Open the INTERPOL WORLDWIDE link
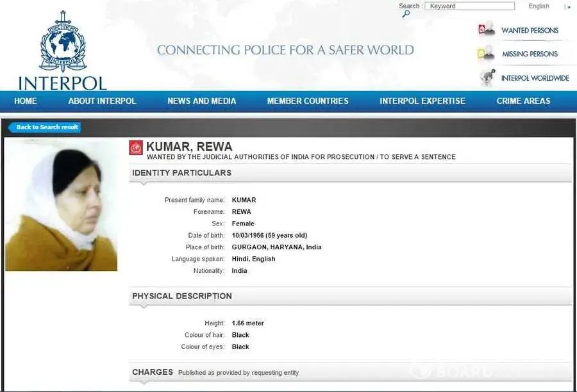The width and height of the screenshot is (577, 392). [535, 78]
